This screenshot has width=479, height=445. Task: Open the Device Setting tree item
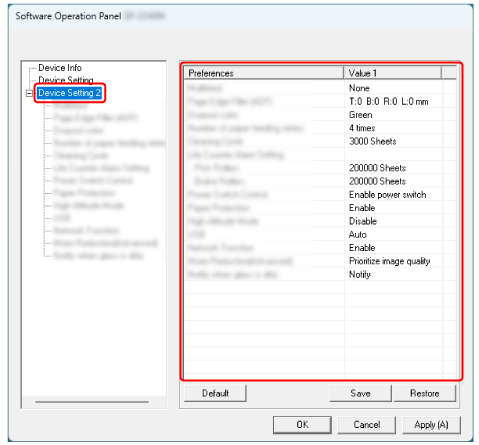click(66, 80)
